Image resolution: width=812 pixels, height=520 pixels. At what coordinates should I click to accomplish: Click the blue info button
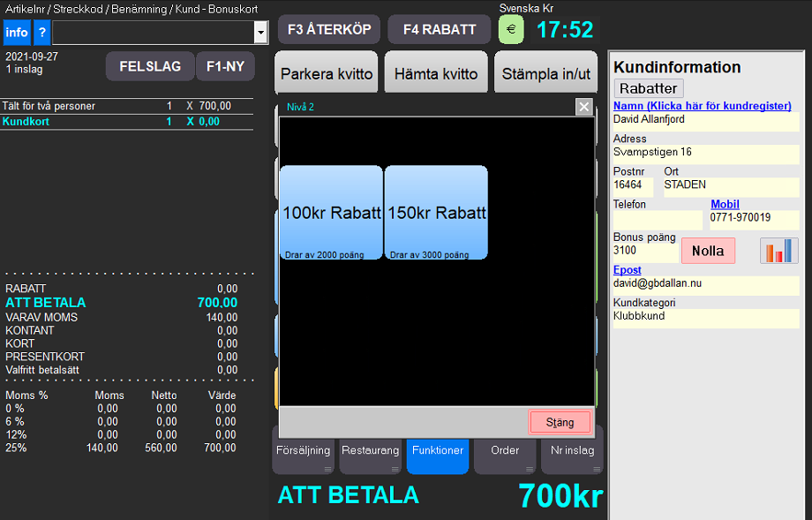(x=17, y=33)
